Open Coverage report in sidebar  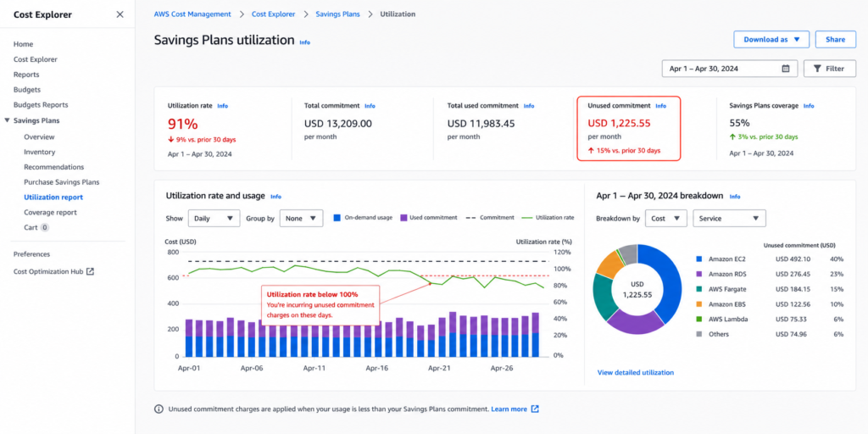(x=50, y=212)
